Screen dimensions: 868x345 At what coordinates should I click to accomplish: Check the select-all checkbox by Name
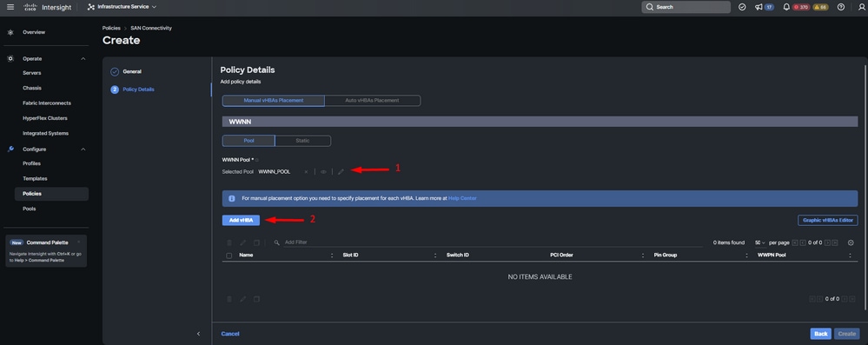pyautogui.click(x=229, y=255)
